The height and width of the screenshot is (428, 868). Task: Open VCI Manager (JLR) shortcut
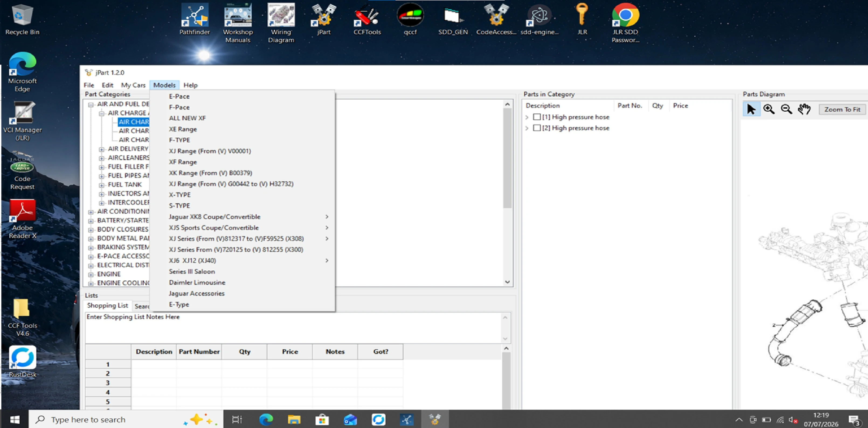click(22, 121)
